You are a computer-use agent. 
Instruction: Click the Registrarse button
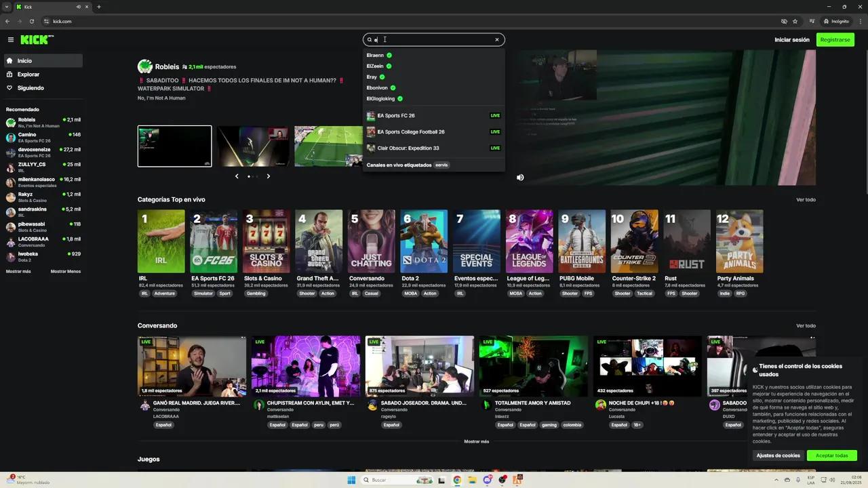[x=835, y=40]
